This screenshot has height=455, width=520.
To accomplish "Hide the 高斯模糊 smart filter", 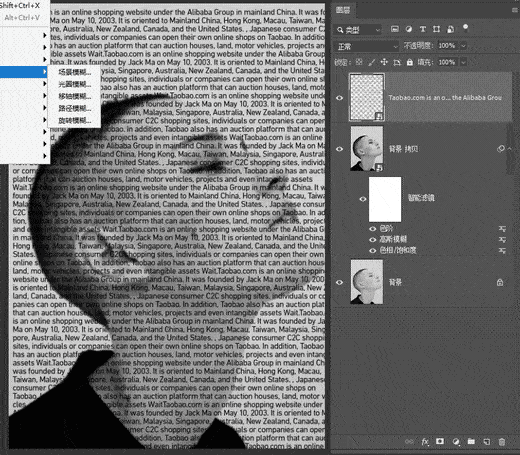I will coord(373,239).
